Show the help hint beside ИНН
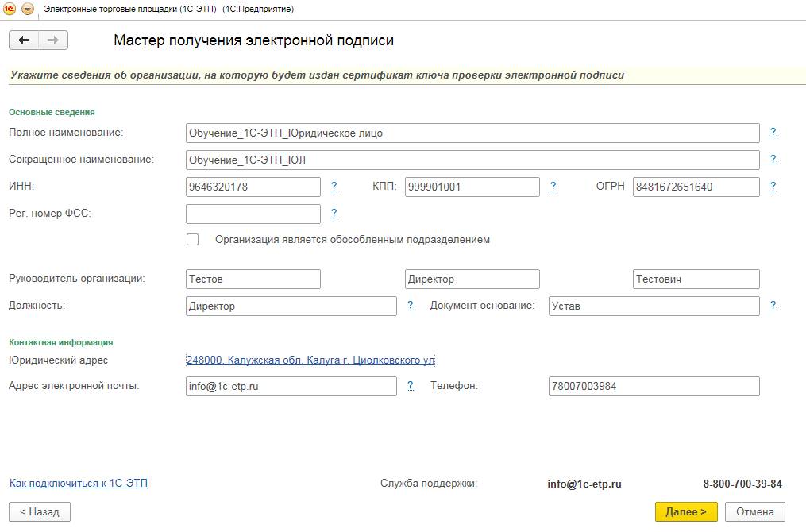The image size is (806, 532). pyautogui.click(x=334, y=187)
